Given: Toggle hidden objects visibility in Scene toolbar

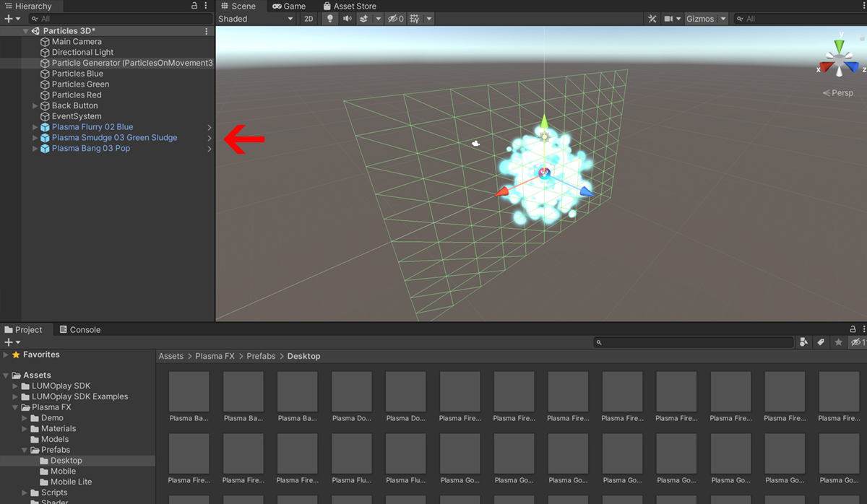Looking at the screenshot, I should coord(395,19).
